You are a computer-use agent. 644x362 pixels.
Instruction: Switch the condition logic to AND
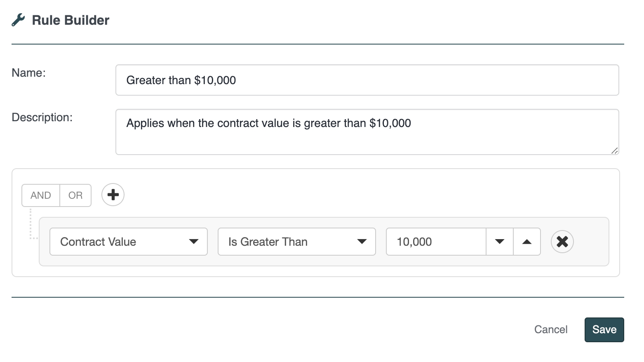coord(41,195)
